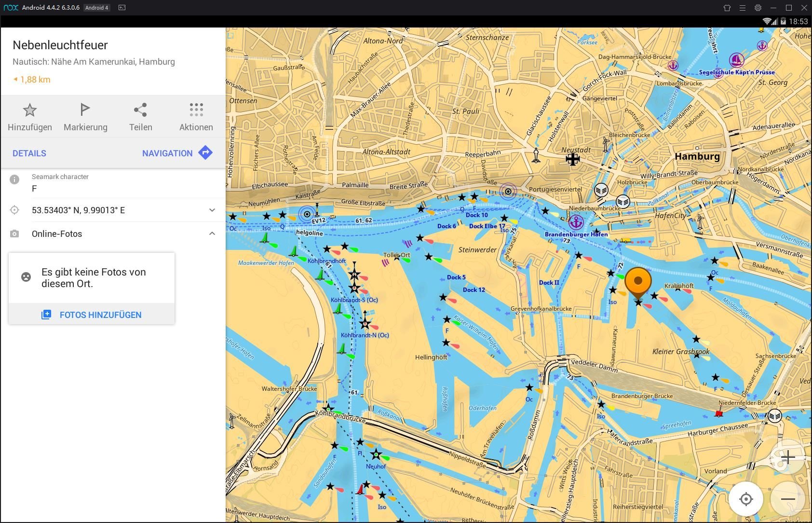Click the Altona-Altstadt district label

(x=386, y=152)
